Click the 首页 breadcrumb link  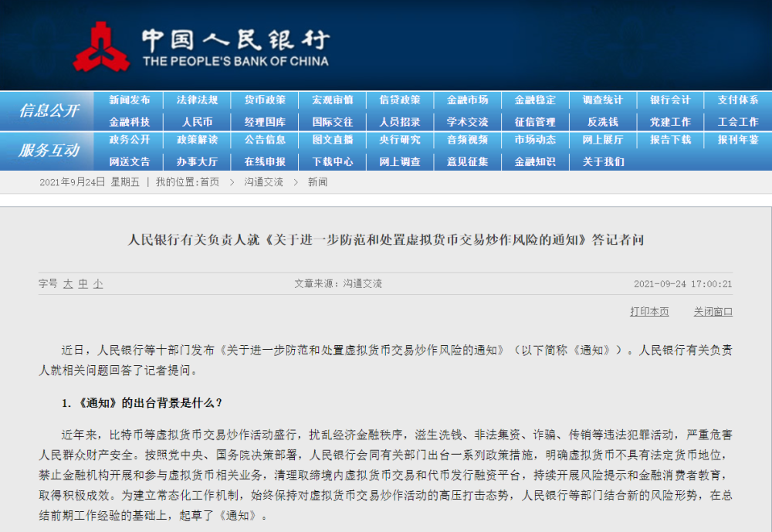point(209,182)
